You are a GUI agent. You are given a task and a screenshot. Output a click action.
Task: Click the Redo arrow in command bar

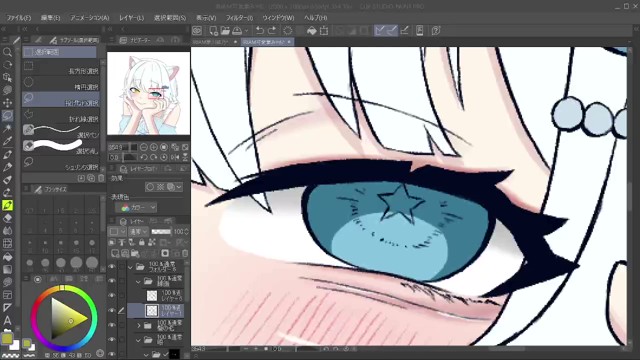(272, 30)
